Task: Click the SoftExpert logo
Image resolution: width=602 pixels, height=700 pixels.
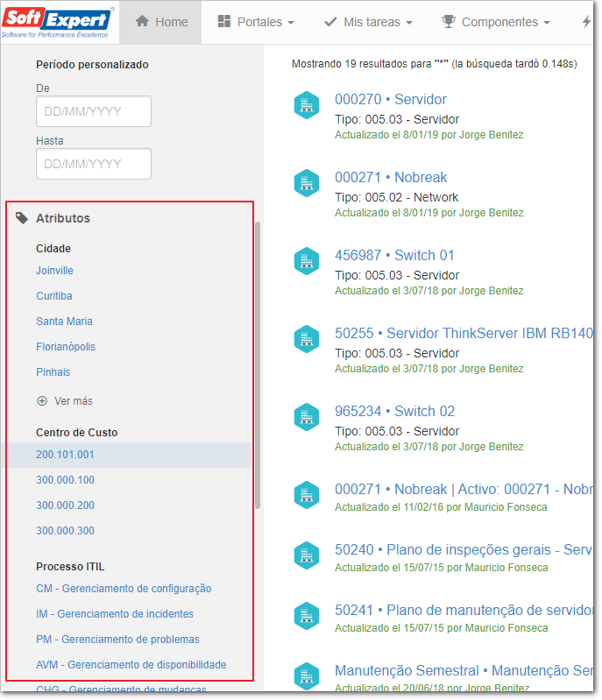Action: tap(58, 22)
